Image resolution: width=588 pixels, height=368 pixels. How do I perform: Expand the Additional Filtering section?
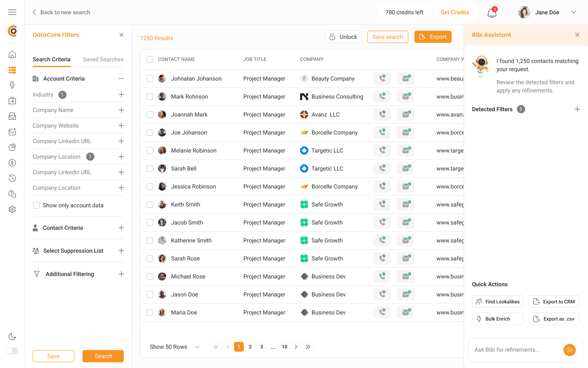coord(121,274)
